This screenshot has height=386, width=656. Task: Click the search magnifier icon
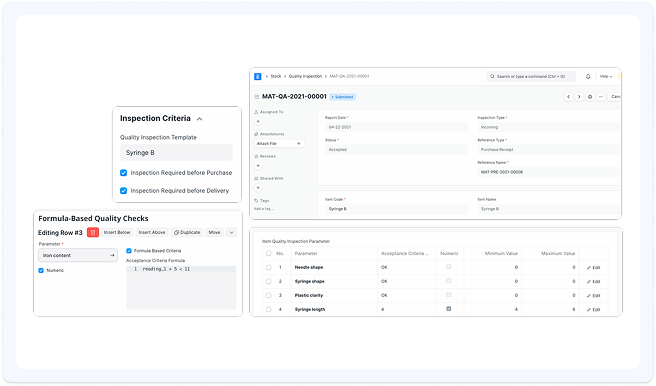492,77
